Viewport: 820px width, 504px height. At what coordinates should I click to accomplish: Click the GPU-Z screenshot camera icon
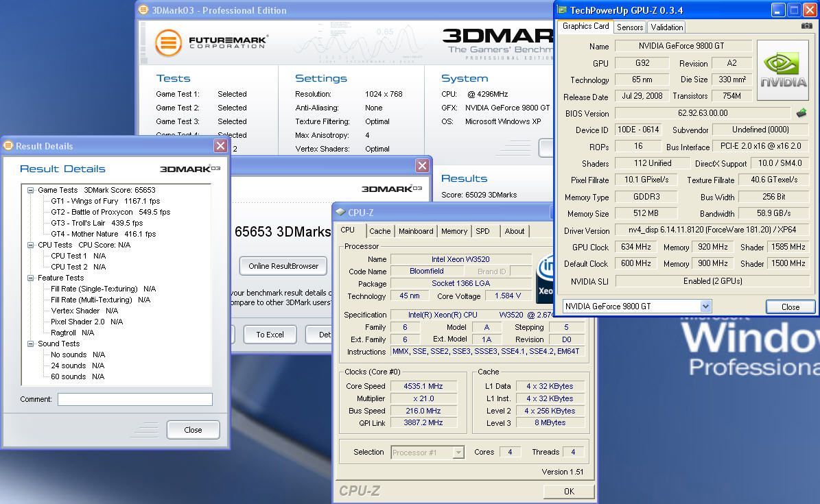tap(806, 25)
